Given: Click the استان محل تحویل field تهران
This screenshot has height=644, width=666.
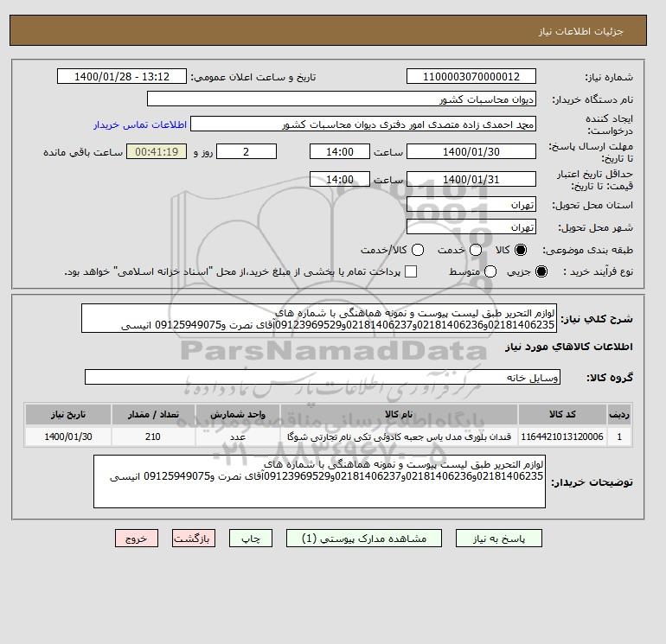Looking at the screenshot, I should point(471,205).
